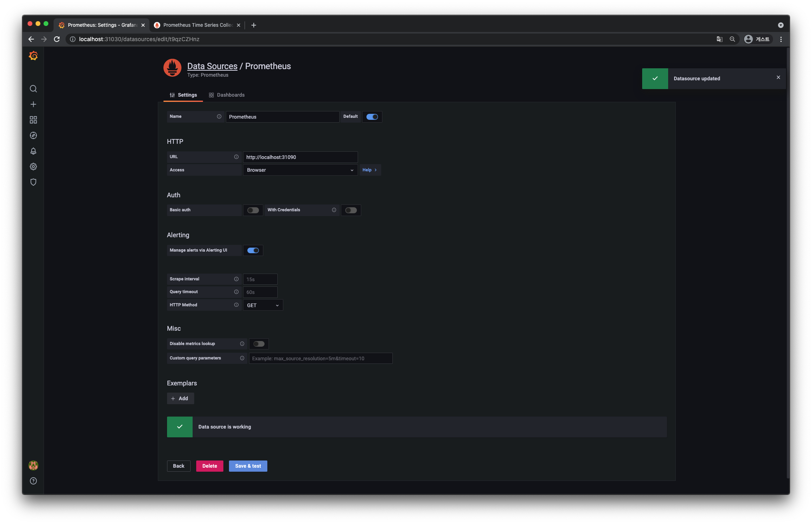Expand the Access Help section
The height and width of the screenshot is (524, 812).
pos(370,170)
